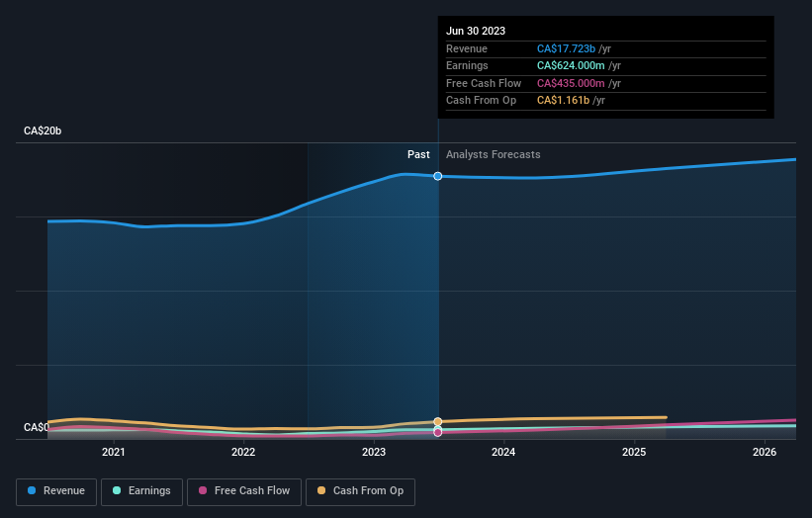The width and height of the screenshot is (812, 518).
Task: Click the Cash From Op orange data marker
Action: click(438, 422)
